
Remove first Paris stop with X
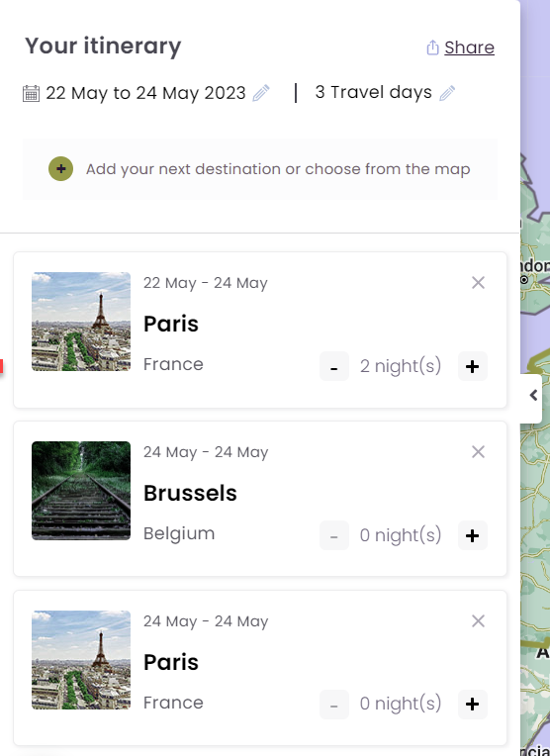pyautogui.click(x=478, y=283)
